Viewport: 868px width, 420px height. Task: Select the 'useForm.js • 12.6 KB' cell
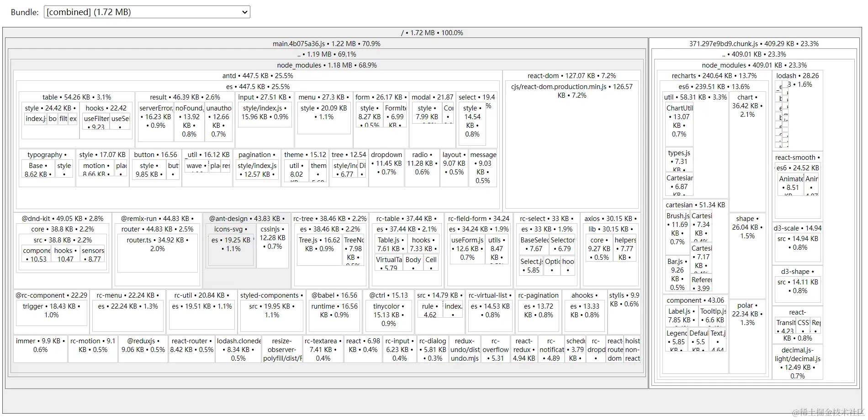467,249
